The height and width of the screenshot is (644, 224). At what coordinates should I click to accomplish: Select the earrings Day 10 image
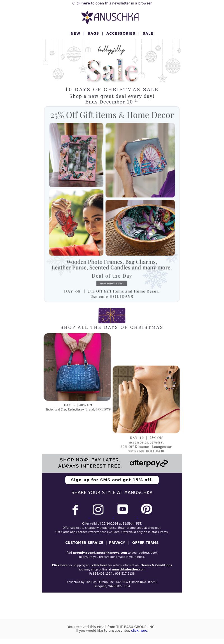146,399
